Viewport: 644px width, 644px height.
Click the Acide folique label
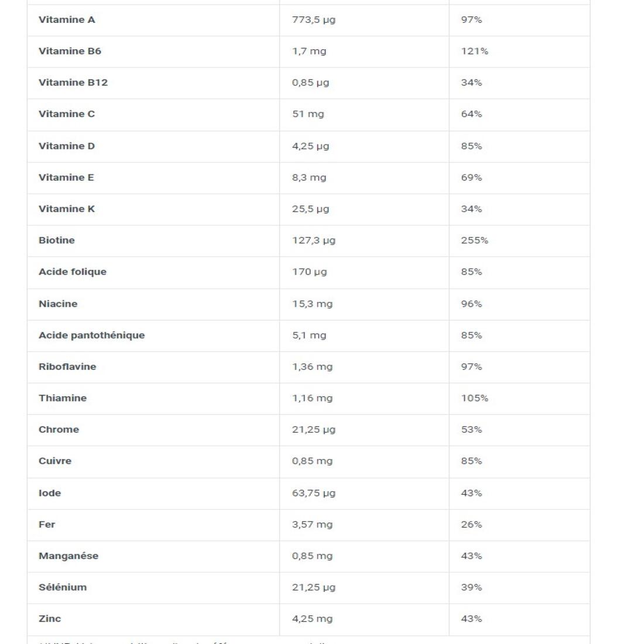pos(72,272)
